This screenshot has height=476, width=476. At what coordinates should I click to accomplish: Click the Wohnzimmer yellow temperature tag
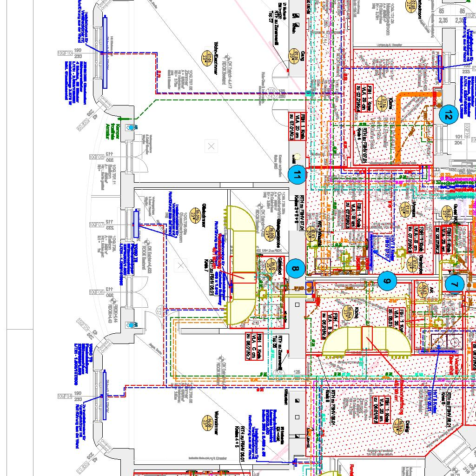point(205,422)
